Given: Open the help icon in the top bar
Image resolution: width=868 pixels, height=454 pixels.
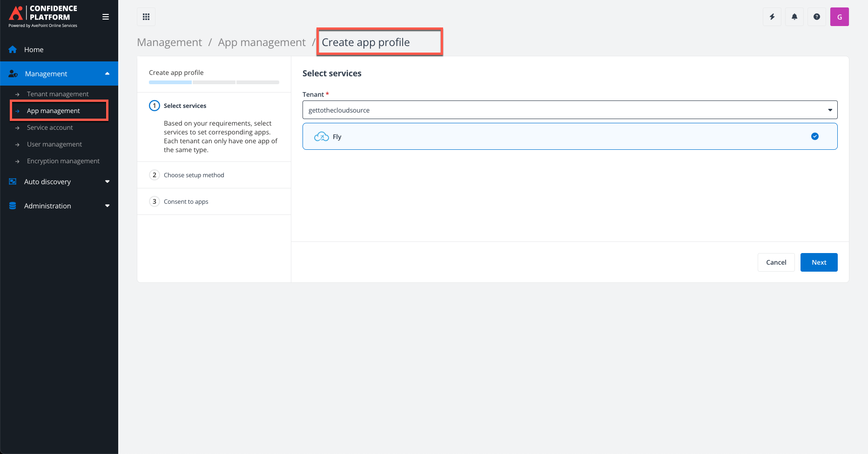Looking at the screenshot, I should pyautogui.click(x=816, y=16).
